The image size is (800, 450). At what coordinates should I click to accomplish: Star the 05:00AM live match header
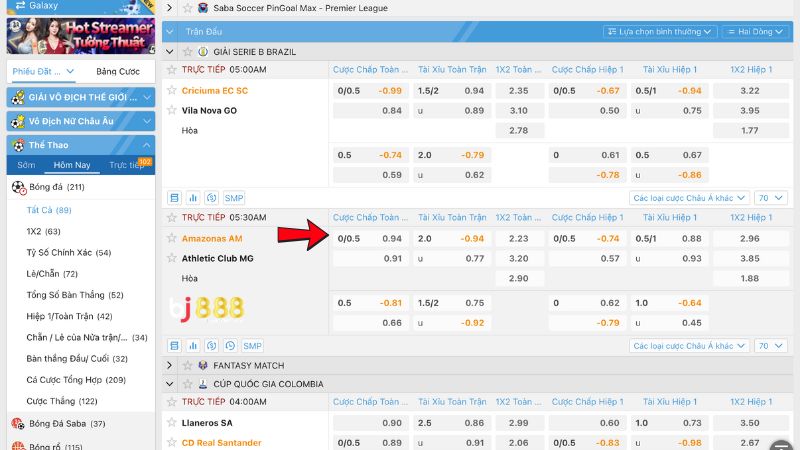172,69
